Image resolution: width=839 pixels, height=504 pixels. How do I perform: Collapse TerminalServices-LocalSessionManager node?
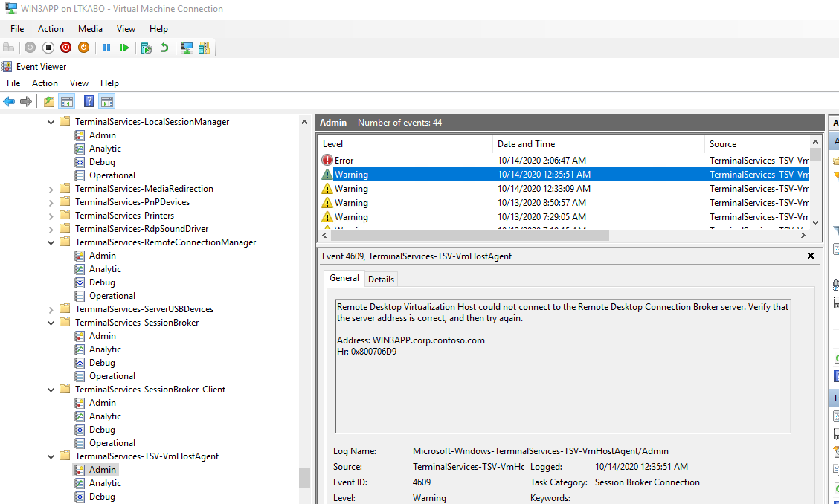pyautogui.click(x=51, y=122)
